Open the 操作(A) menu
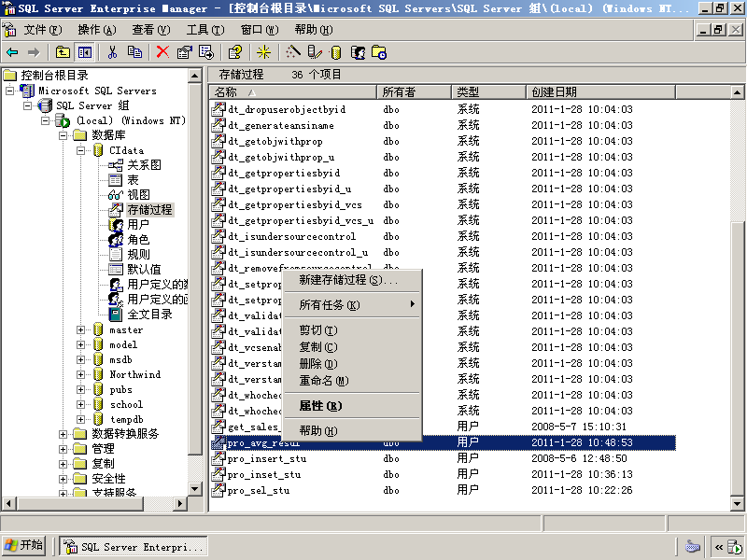This screenshot has width=747, height=560. (97, 30)
